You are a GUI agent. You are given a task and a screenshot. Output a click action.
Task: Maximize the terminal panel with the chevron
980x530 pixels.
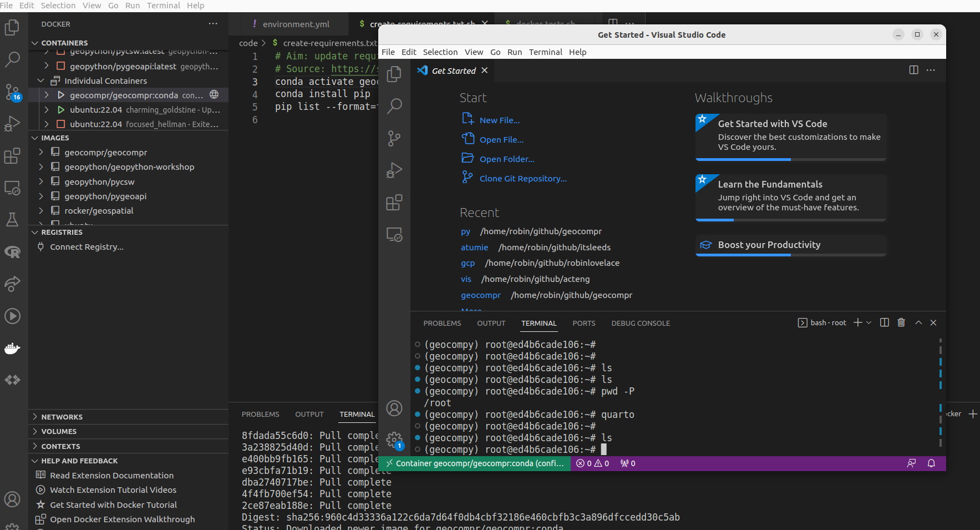click(x=918, y=322)
